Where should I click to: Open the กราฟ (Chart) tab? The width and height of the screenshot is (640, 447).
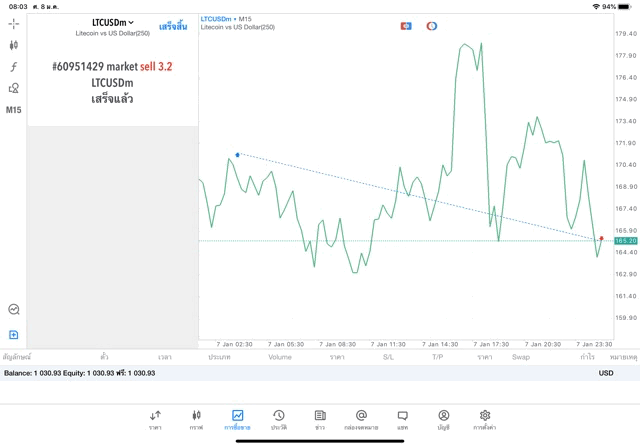click(x=196, y=420)
